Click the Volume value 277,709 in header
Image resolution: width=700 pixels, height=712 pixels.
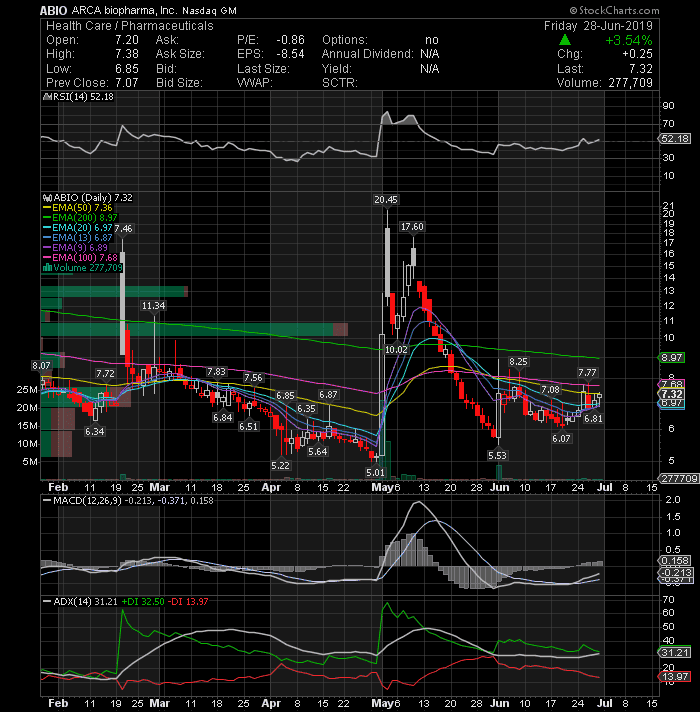630,83
